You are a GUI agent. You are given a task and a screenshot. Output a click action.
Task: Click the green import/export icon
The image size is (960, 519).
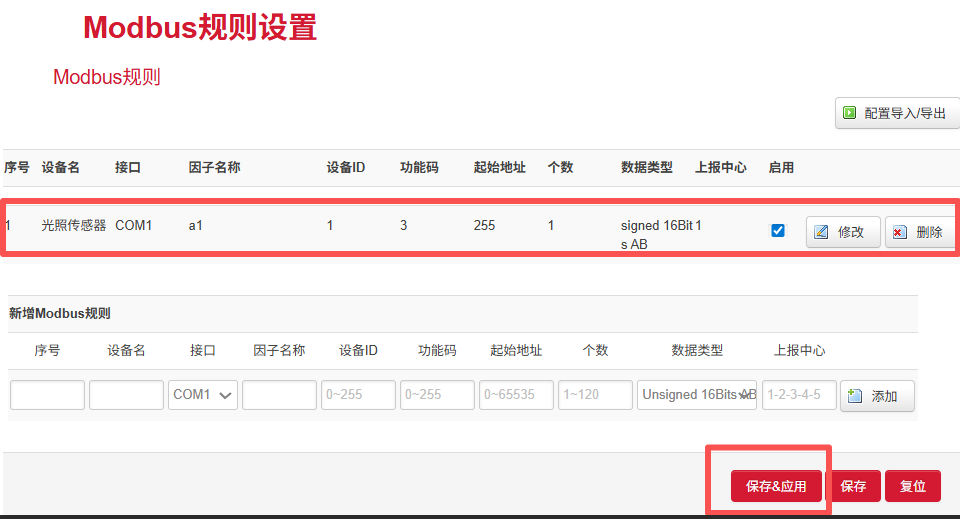tap(849, 113)
